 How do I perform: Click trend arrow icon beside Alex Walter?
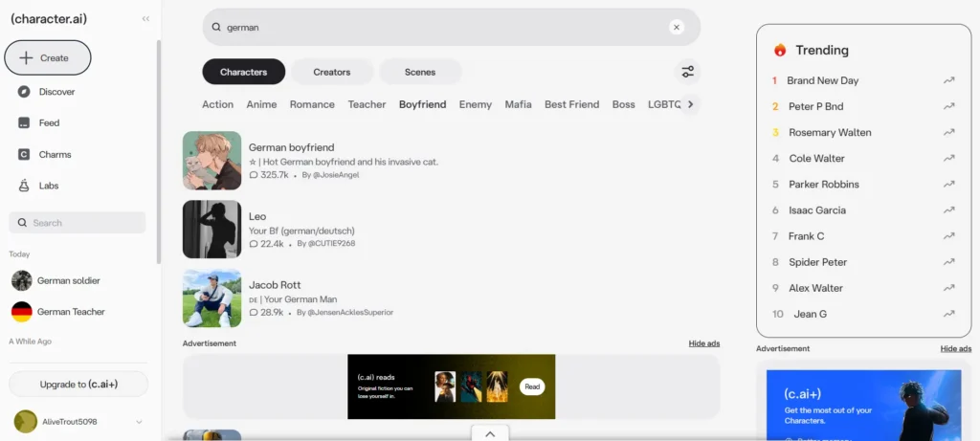coord(949,288)
